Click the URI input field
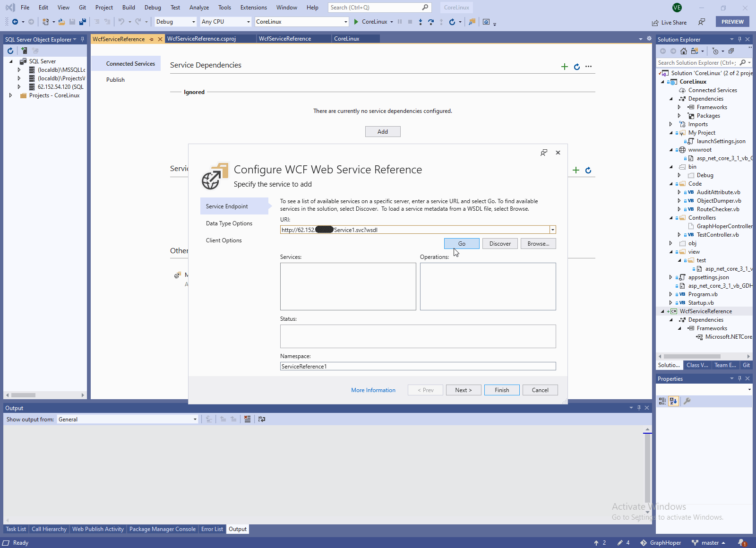Image resolution: width=756 pixels, height=548 pixels. click(x=414, y=230)
